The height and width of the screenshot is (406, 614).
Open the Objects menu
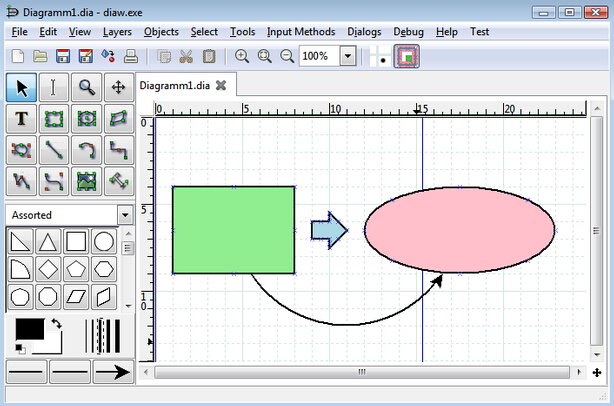(x=161, y=32)
